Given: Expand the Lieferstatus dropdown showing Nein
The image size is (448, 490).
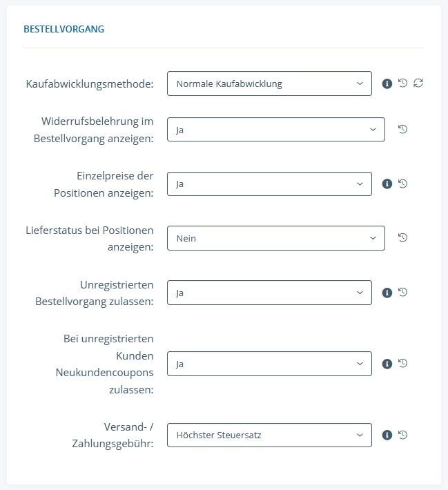Looking at the screenshot, I should point(275,238).
